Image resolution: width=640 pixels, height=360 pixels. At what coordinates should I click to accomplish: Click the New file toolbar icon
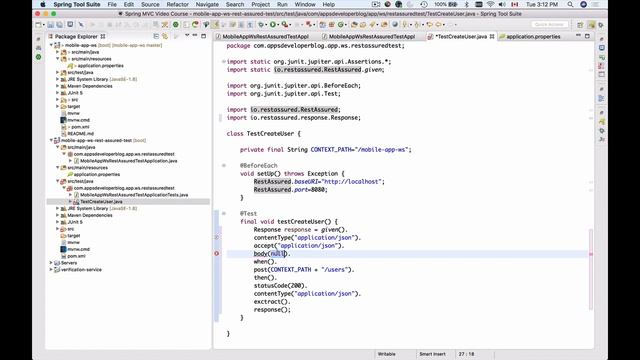pyautogui.click(x=38, y=25)
